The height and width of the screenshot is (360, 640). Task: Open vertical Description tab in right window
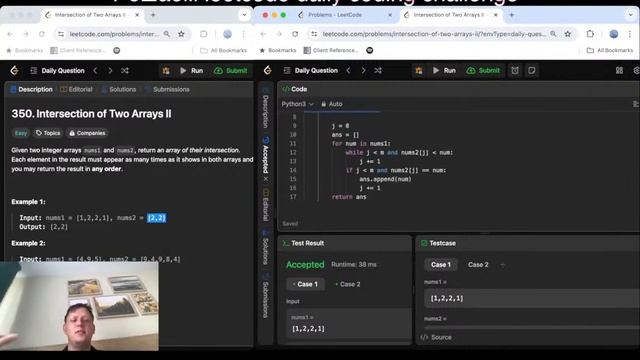click(x=265, y=108)
